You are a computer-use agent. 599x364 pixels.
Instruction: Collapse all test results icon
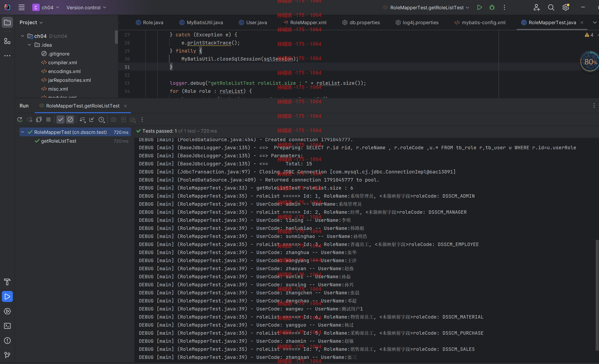point(92,119)
